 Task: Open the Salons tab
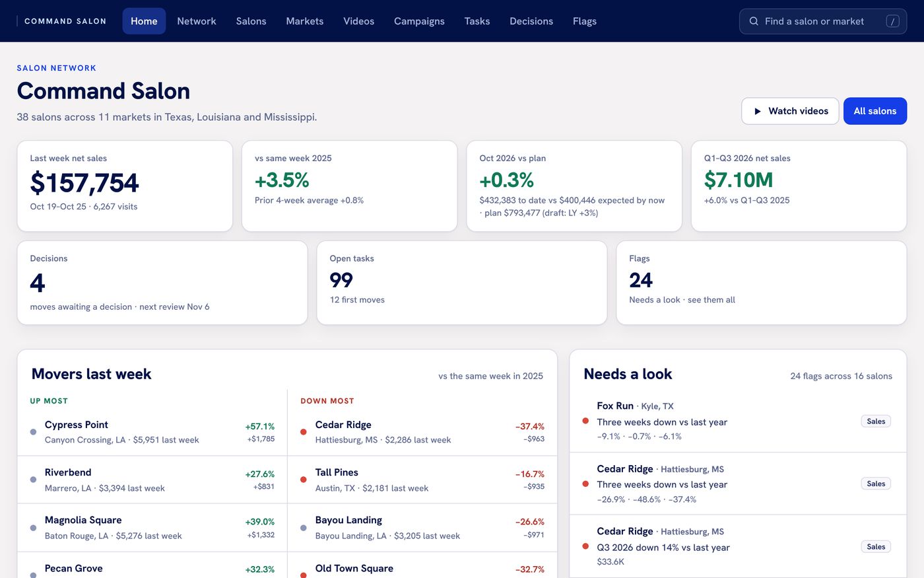(x=251, y=21)
